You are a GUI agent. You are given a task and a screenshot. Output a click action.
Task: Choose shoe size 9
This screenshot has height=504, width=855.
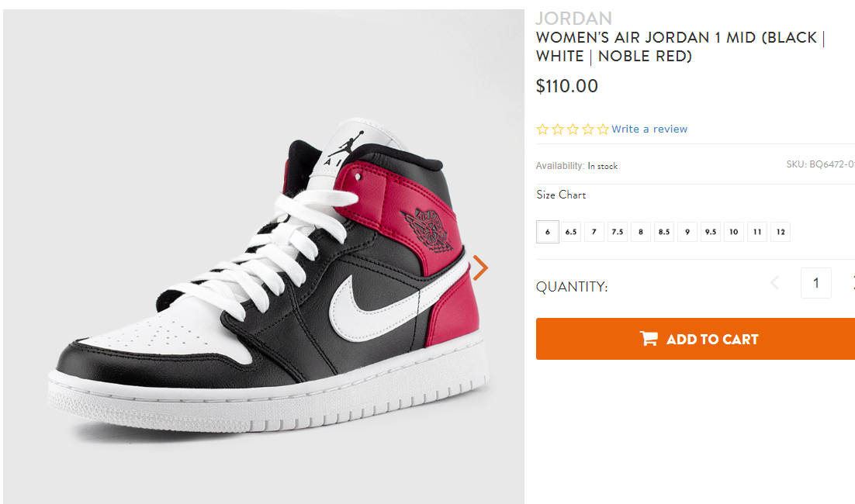point(687,232)
